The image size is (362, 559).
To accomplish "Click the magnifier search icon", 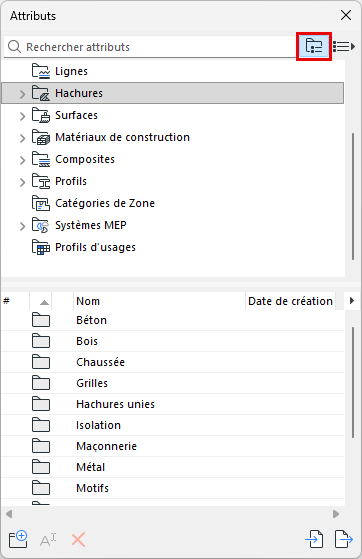I will [14, 47].
